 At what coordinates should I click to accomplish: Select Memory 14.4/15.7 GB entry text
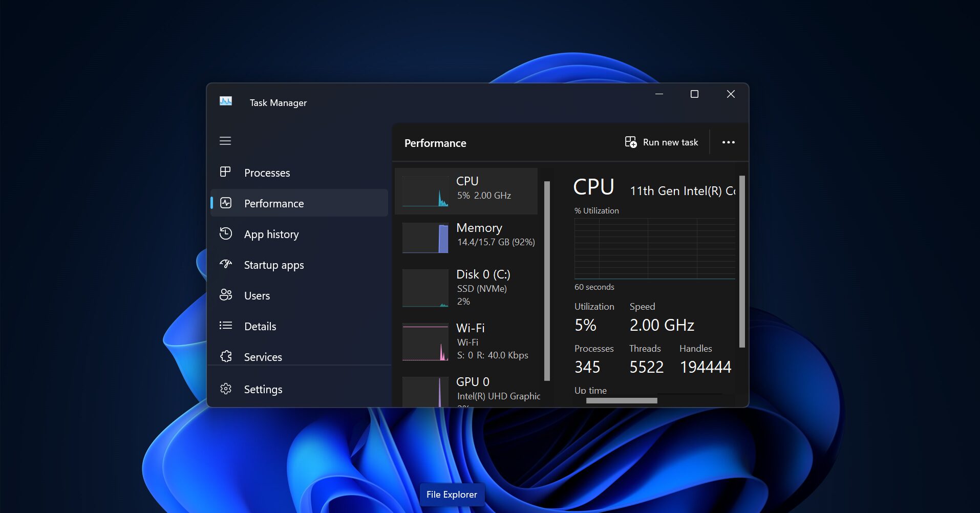(496, 234)
